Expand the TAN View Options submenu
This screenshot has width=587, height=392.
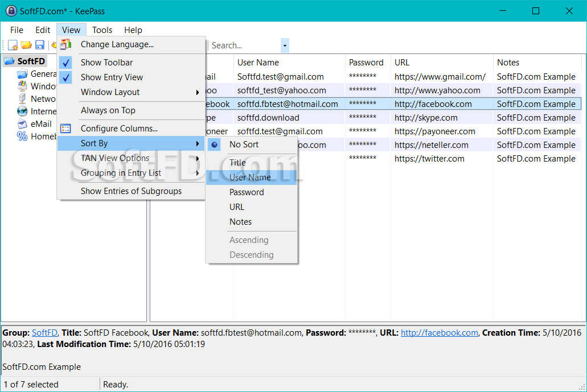131,158
